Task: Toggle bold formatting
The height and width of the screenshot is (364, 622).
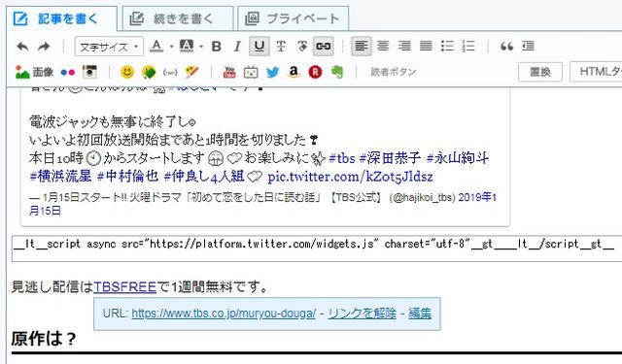Action: pos(217,47)
